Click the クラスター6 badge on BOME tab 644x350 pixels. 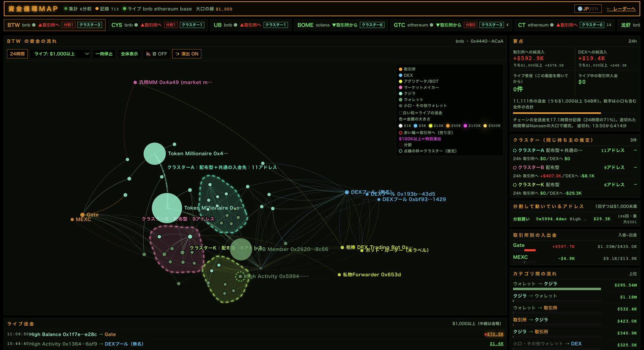[372, 25]
